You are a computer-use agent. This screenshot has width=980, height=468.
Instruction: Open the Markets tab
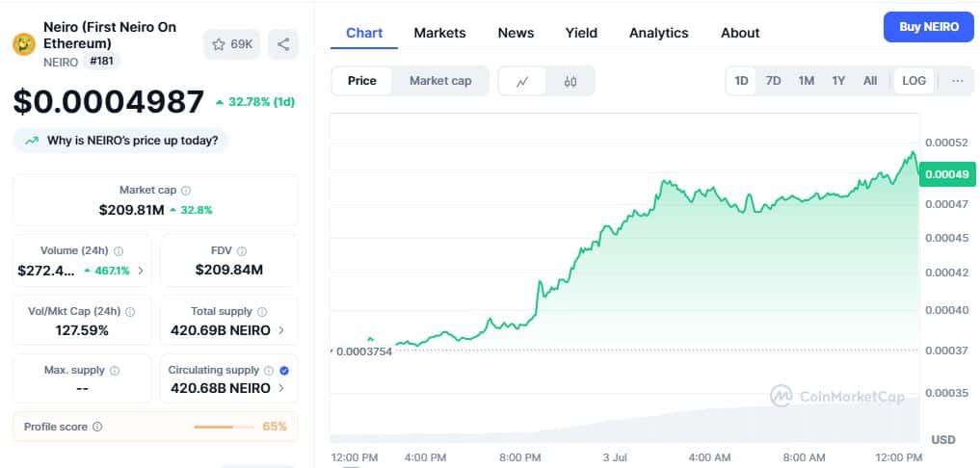point(440,33)
